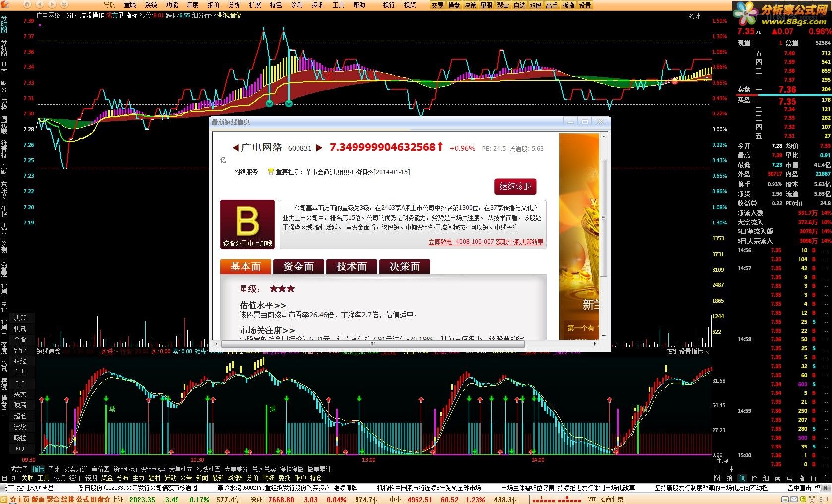Click the dialog vertical scrollbar thumb
Image resolution: width=832 pixels, height=504 pixels.
click(603, 218)
